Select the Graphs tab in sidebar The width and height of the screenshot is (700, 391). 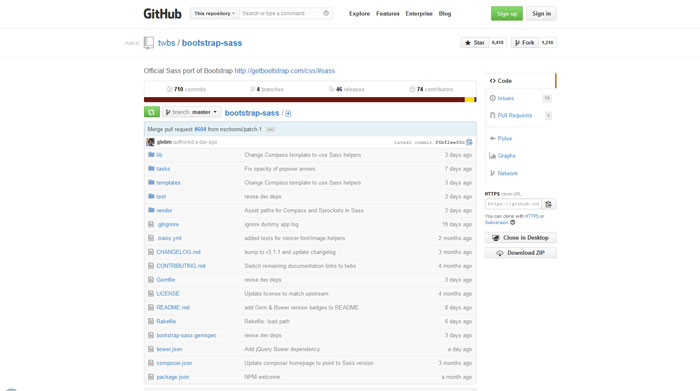point(521,156)
